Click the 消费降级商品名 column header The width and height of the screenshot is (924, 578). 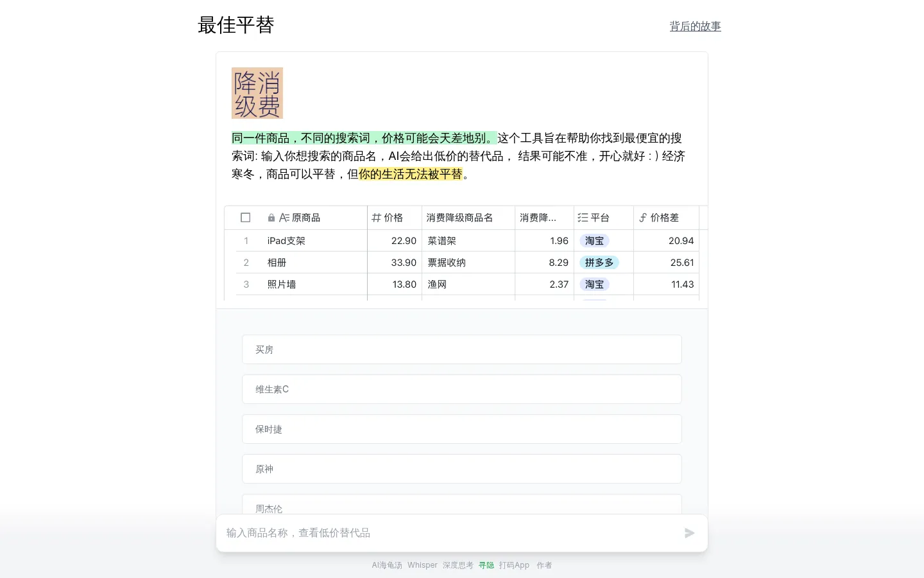[x=468, y=218]
